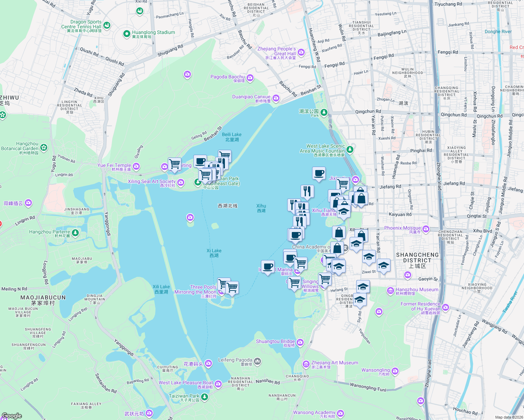The width and height of the screenshot is (524, 420).
Task: Open the Leifeng Pagoda attraction icon
Action: click(258, 361)
